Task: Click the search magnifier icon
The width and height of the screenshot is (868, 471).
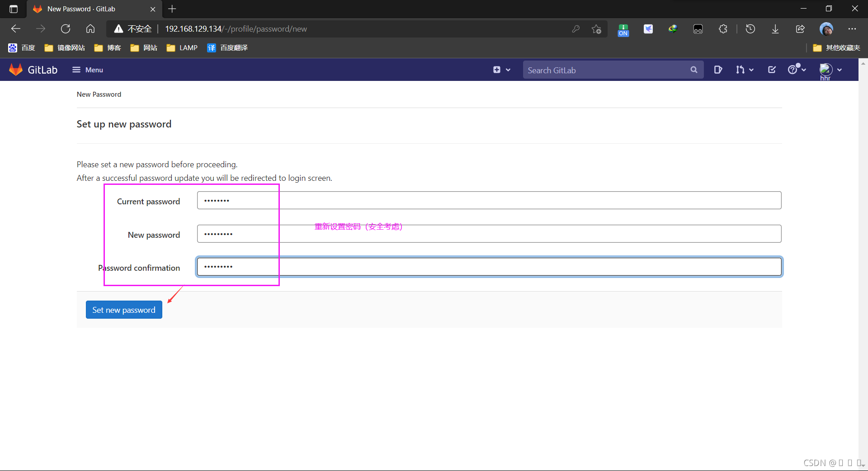Action: point(694,70)
